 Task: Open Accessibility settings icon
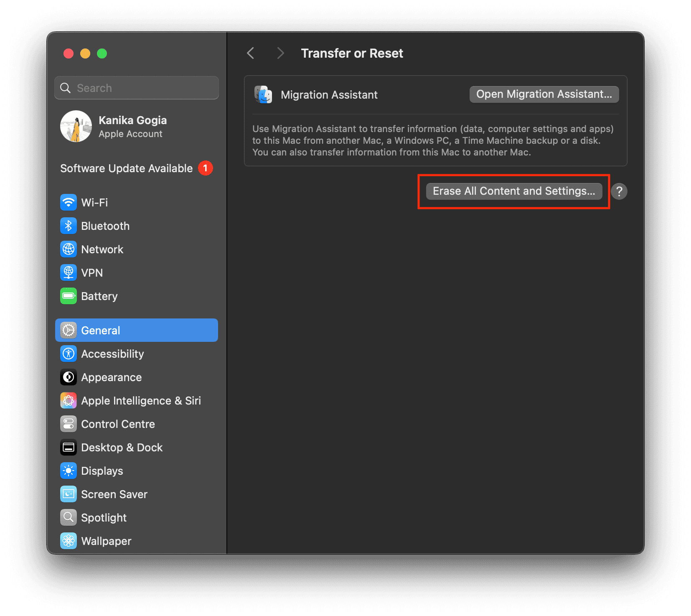tap(69, 354)
